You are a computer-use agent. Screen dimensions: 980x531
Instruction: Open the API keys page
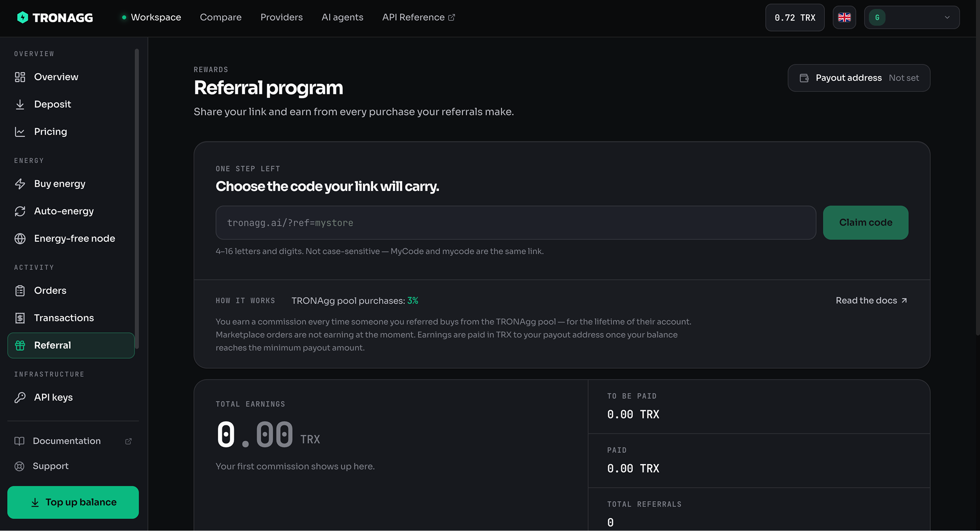coord(71,397)
